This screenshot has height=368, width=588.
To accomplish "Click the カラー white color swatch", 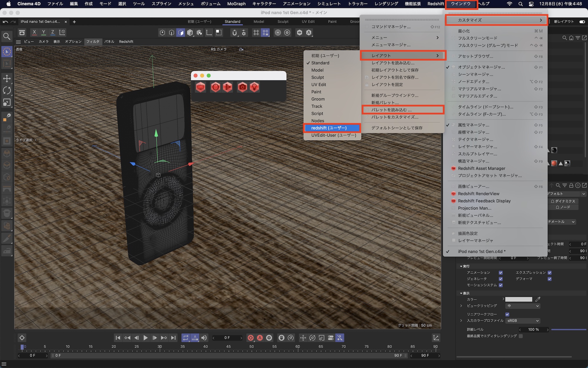I will point(519,299).
